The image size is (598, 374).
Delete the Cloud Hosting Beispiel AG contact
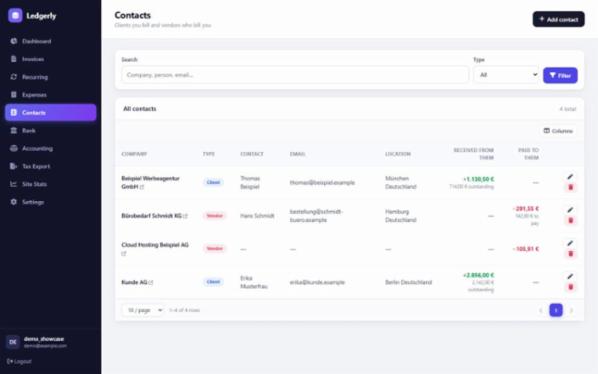[x=571, y=254]
